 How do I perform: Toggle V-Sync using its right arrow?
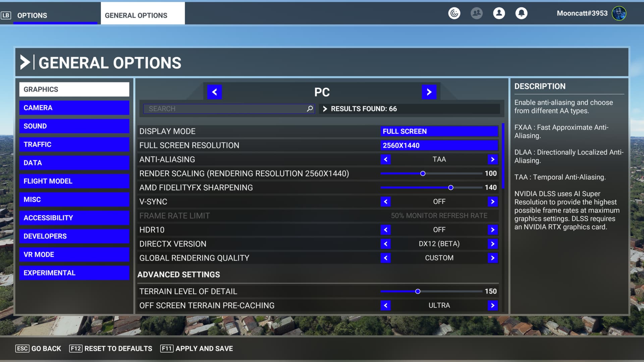(x=492, y=201)
